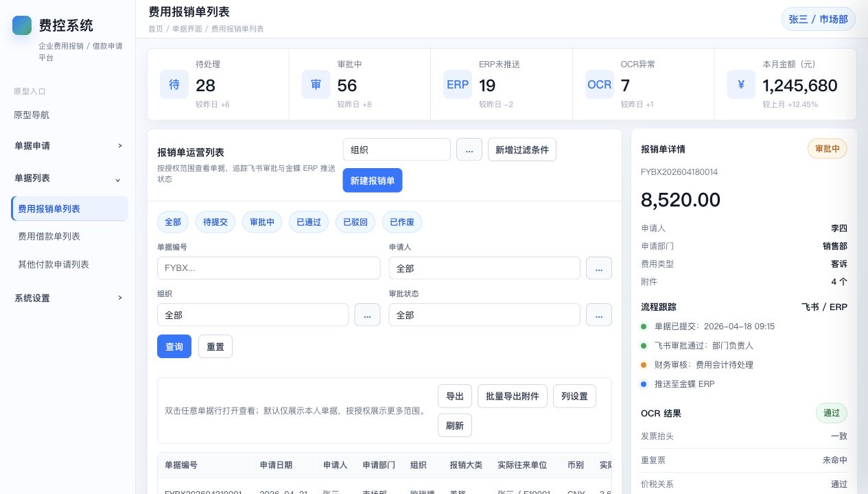This screenshot has height=494, width=868.
Task: Click the amount 8,520.00
Action: pos(681,200)
